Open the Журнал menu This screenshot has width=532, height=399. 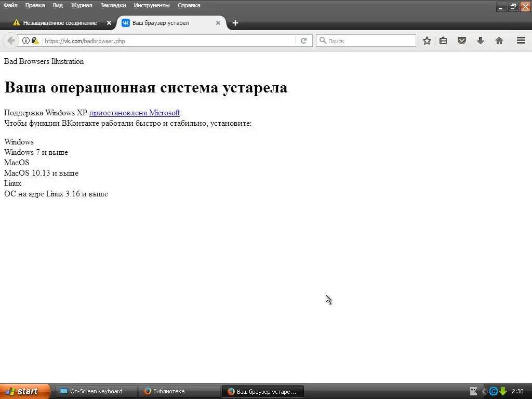point(82,5)
